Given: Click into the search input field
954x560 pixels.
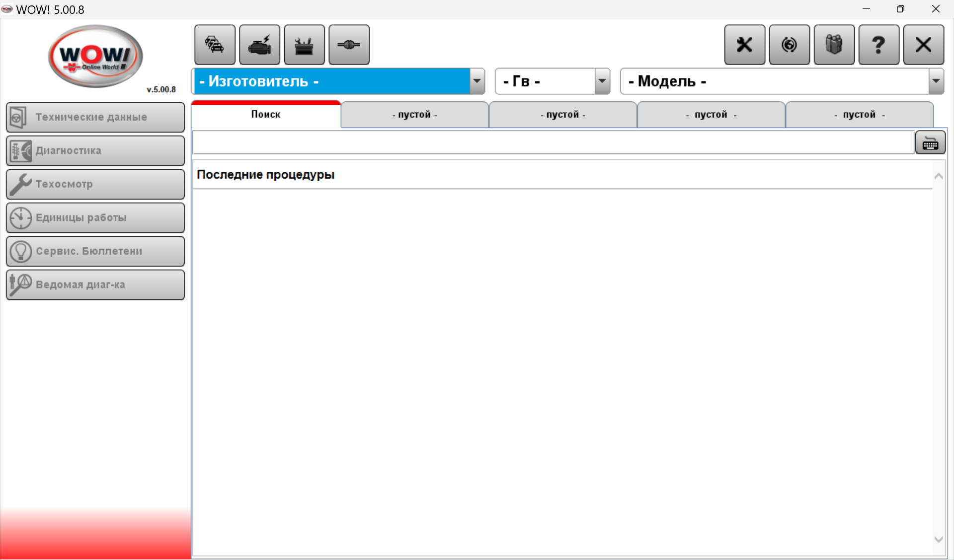Looking at the screenshot, I should point(553,143).
